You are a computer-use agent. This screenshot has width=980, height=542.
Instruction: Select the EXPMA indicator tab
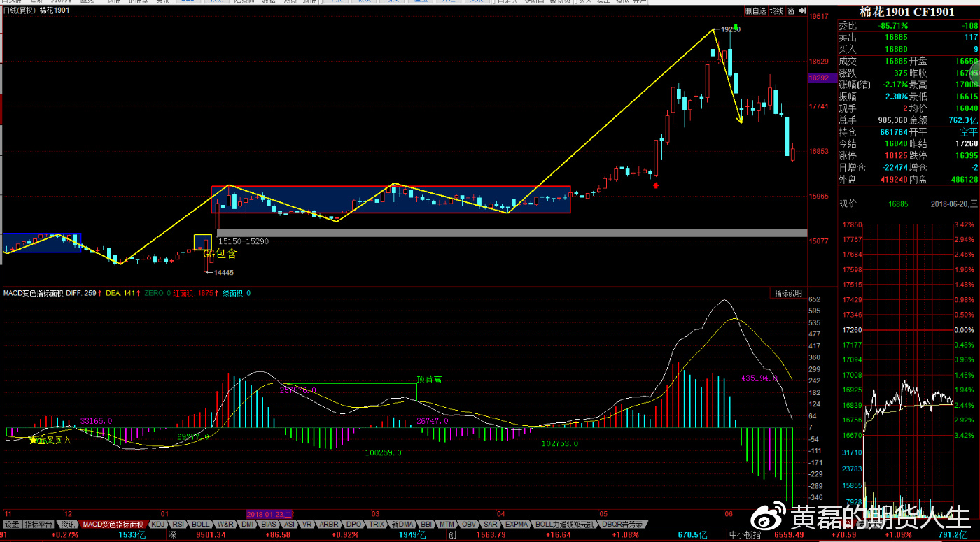point(517,524)
